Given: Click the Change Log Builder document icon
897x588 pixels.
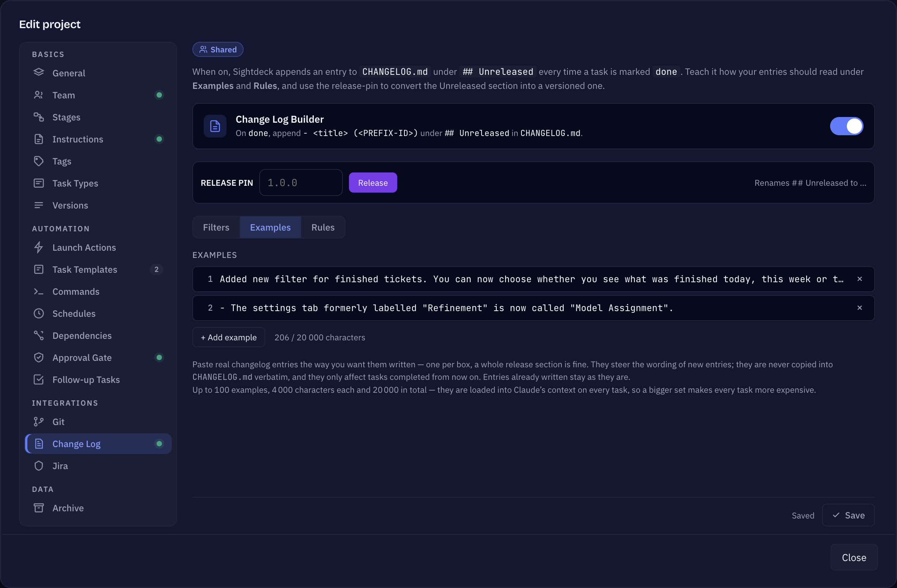Looking at the screenshot, I should tap(215, 126).
